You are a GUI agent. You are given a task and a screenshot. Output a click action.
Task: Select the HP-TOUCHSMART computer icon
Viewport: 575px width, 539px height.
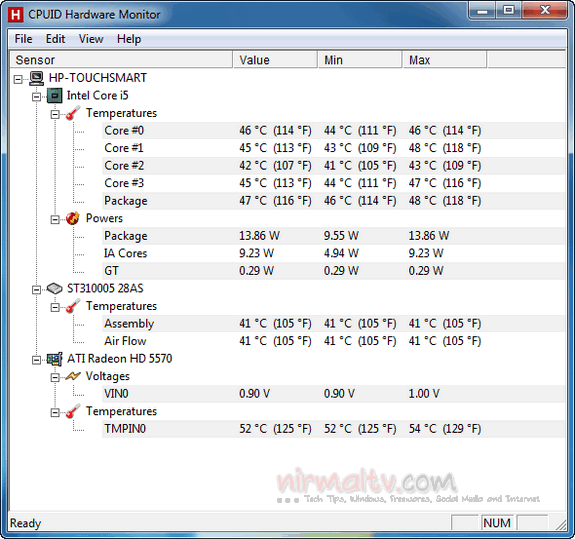click(x=36, y=78)
